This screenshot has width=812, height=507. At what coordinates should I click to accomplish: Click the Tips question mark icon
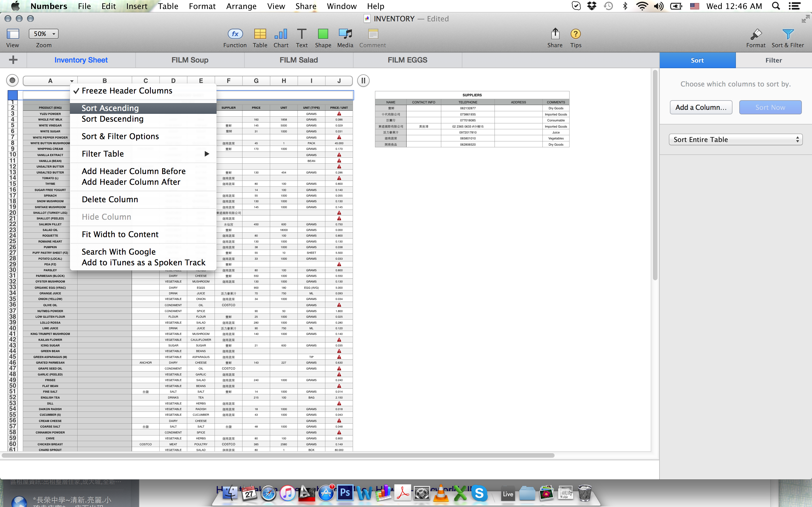(575, 34)
